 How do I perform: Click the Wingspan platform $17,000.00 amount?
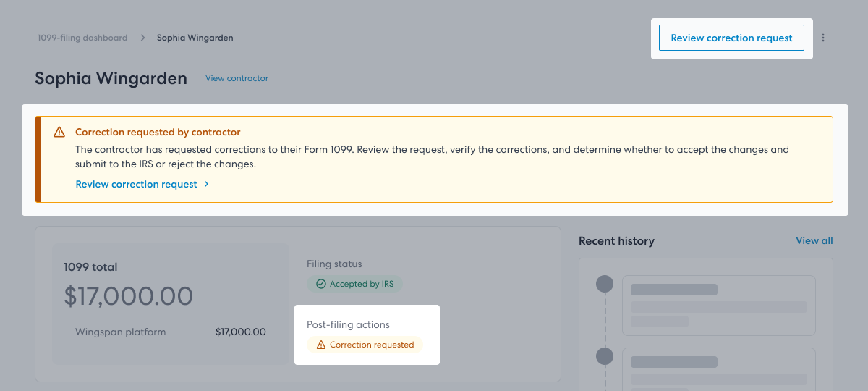click(241, 332)
